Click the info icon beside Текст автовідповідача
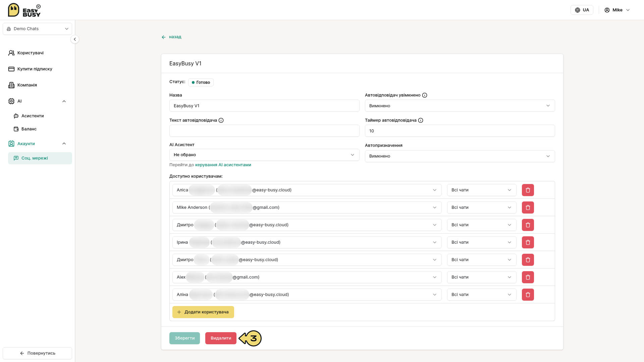This screenshot has width=644, height=362. [221, 120]
